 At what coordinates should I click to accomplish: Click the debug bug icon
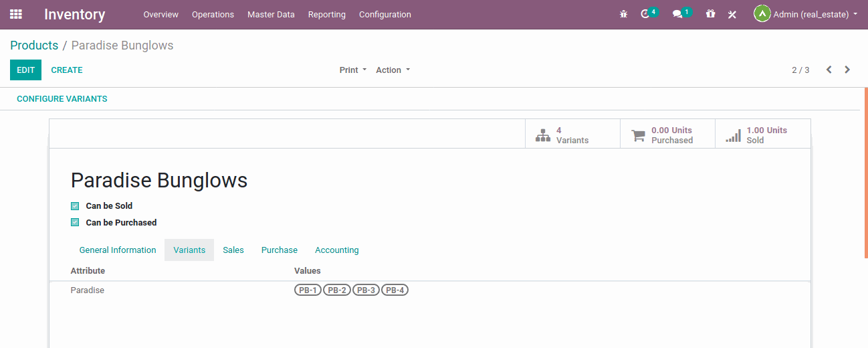point(623,14)
